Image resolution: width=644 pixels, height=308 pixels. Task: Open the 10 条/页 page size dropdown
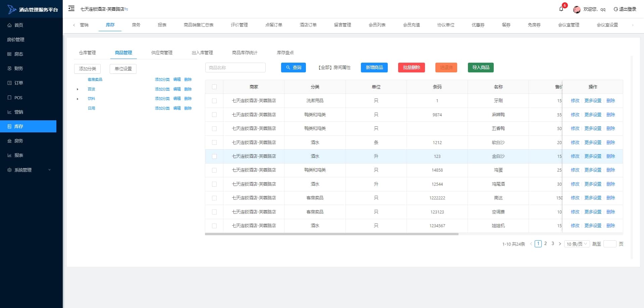pyautogui.click(x=577, y=244)
